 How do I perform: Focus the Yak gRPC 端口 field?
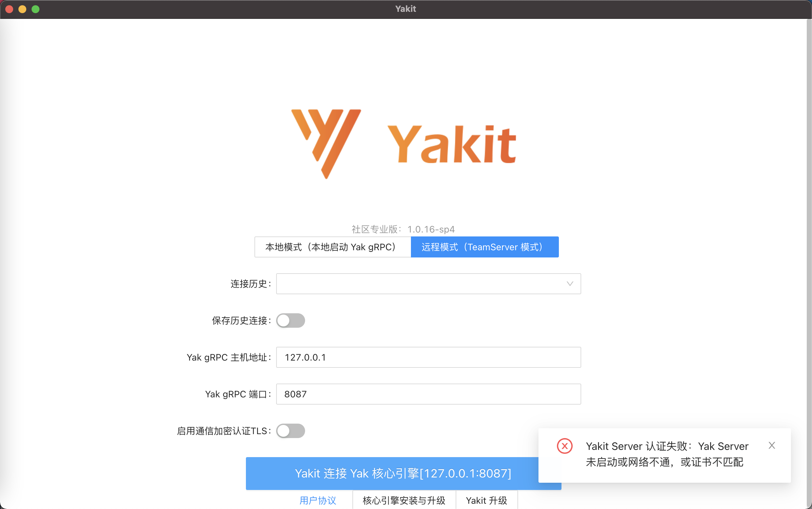[x=428, y=394]
